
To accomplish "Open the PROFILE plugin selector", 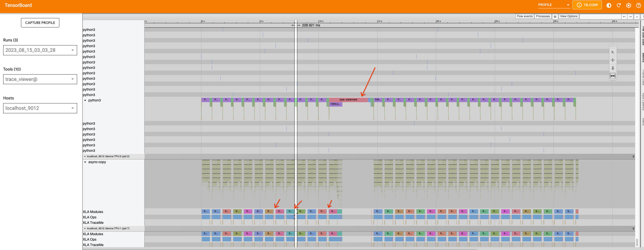I will [x=554, y=5].
